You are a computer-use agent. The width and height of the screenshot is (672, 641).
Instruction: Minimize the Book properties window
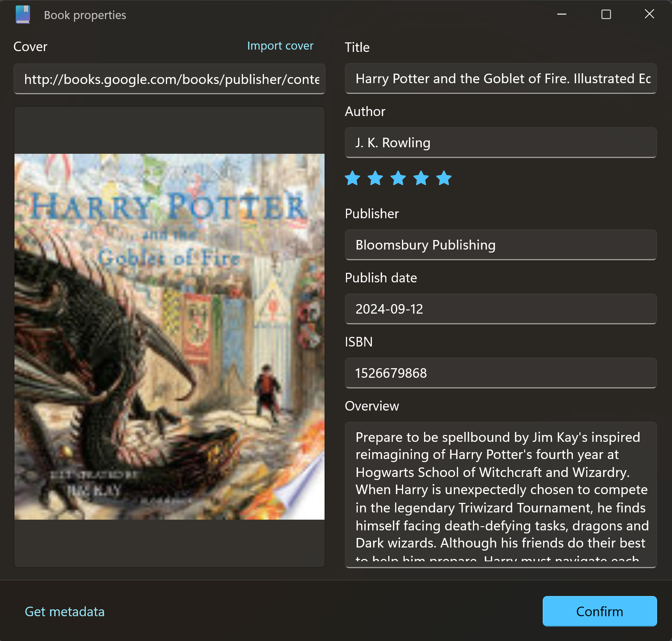point(562,14)
